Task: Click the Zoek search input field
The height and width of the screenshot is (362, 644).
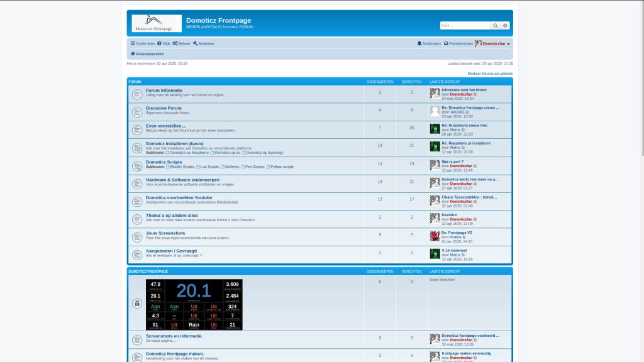Action: [465, 25]
